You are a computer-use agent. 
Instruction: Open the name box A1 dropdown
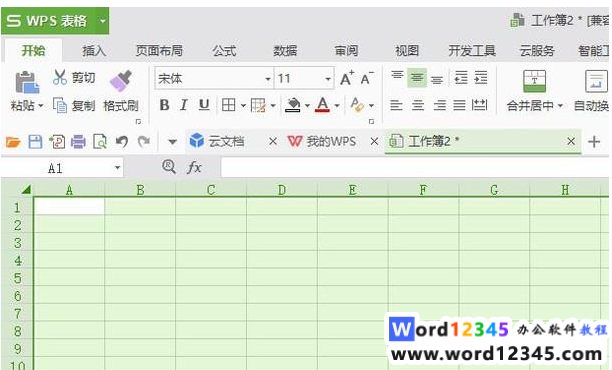117,168
